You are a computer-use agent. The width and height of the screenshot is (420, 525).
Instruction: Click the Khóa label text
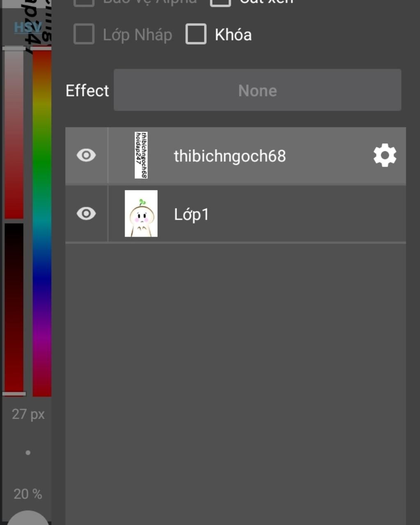pos(233,34)
